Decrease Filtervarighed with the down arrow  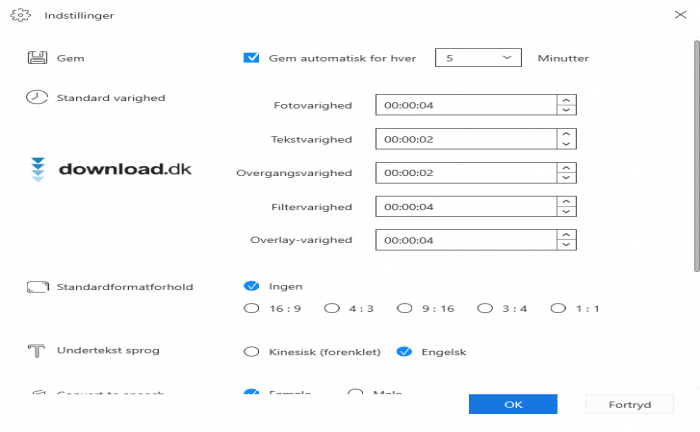click(x=567, y=212)
